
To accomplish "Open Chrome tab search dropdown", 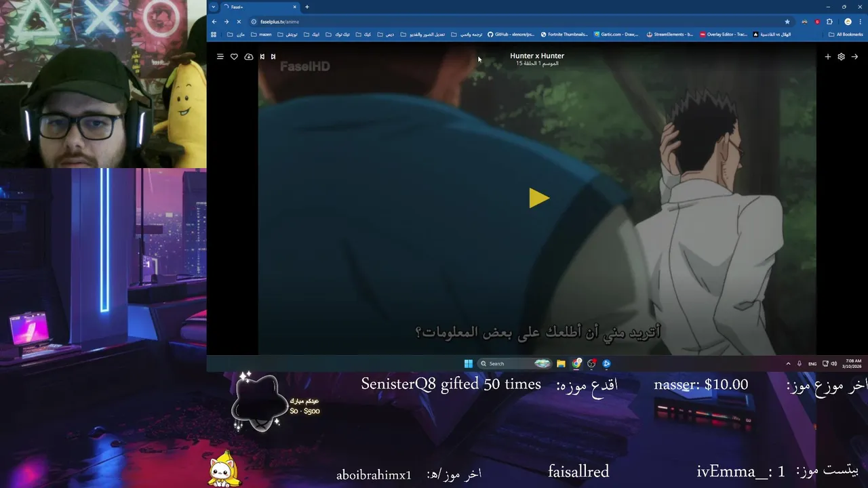I will pyautogui.click(x=214, y=7).
